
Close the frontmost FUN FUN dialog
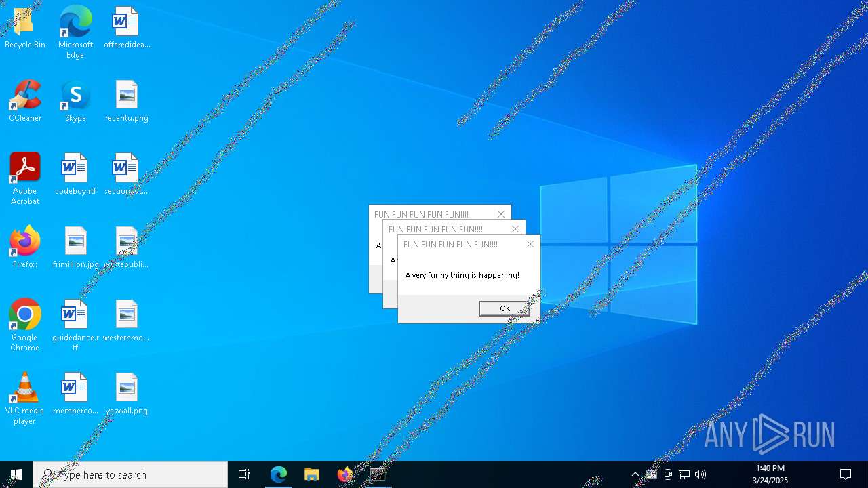pos(530,244)
